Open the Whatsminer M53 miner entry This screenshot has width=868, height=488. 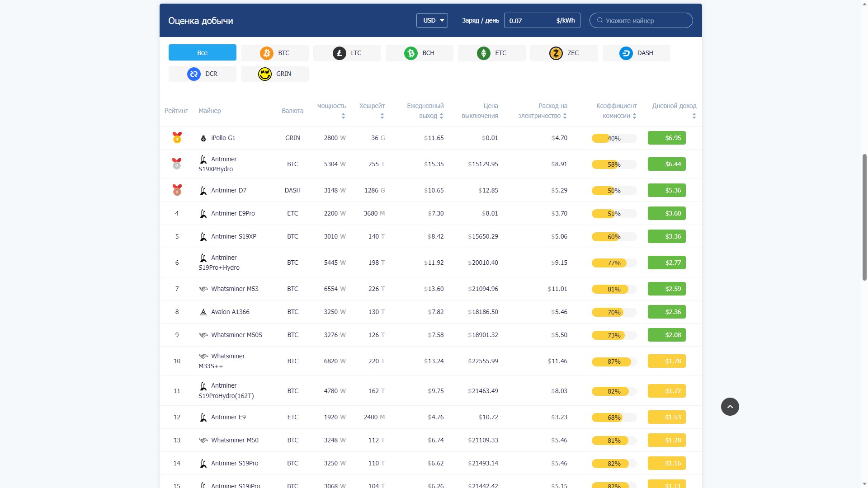click(235, 289)
